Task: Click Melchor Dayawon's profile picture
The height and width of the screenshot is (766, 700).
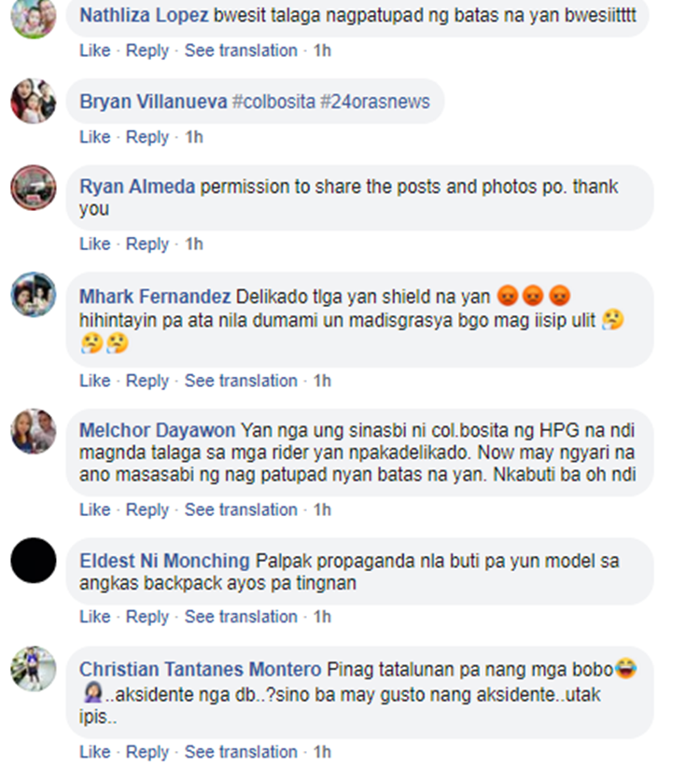Action: point(34,431)
